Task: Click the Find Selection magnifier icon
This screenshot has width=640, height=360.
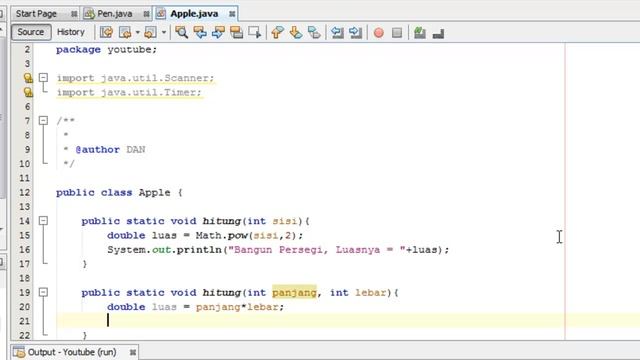Action: click(x=181, y=32)
